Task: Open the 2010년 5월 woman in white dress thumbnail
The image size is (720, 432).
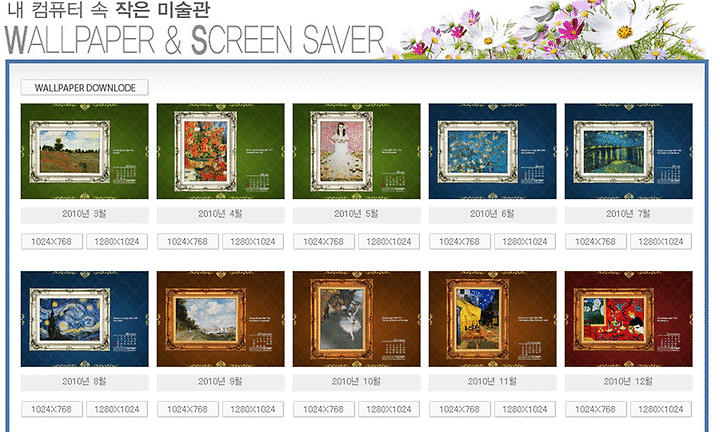Action: pyautogui.click(x=356, y=151)
